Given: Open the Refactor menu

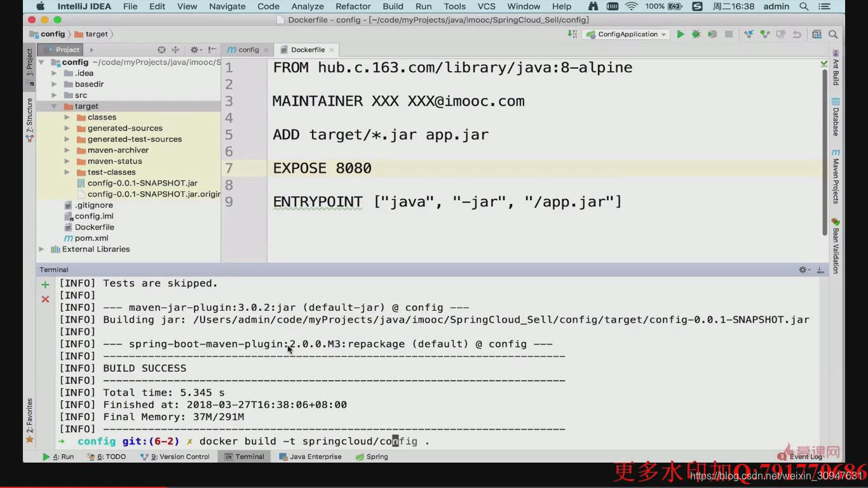Looking at the screenshot, I should (353, 6).
